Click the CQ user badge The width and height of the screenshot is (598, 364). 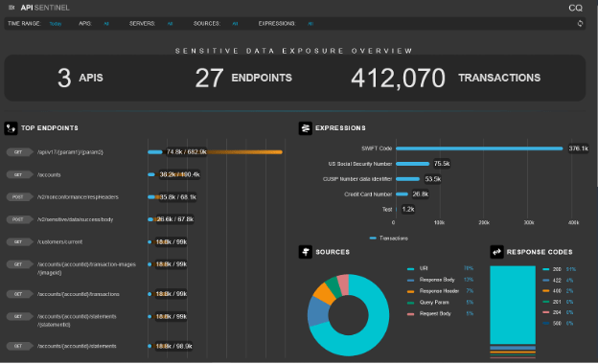pyautogui.click(x=576, y=8)
